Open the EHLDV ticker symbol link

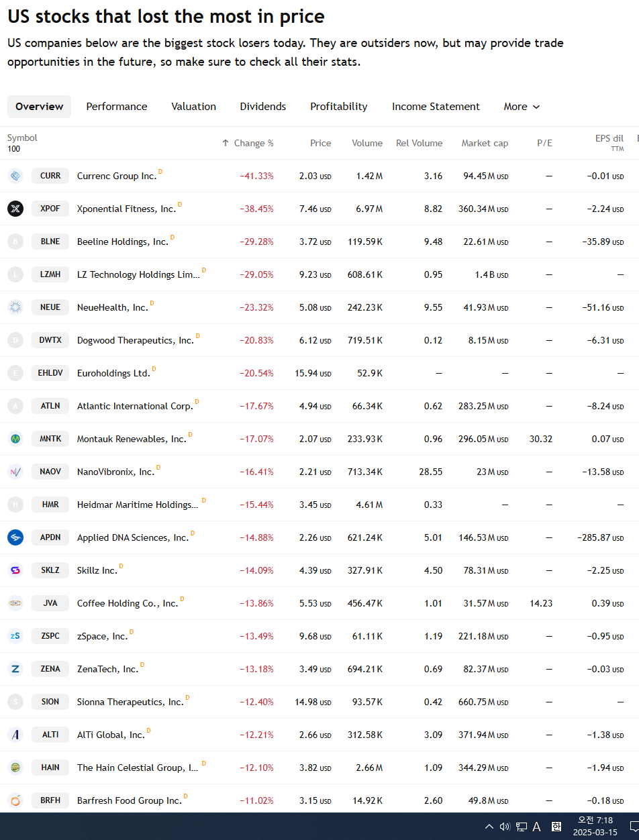point(50,373)
